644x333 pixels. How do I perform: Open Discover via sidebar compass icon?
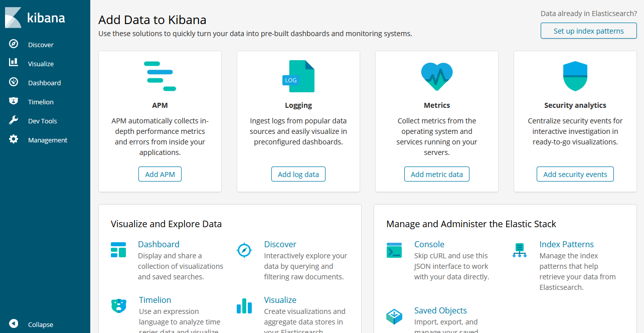point(14,44)
